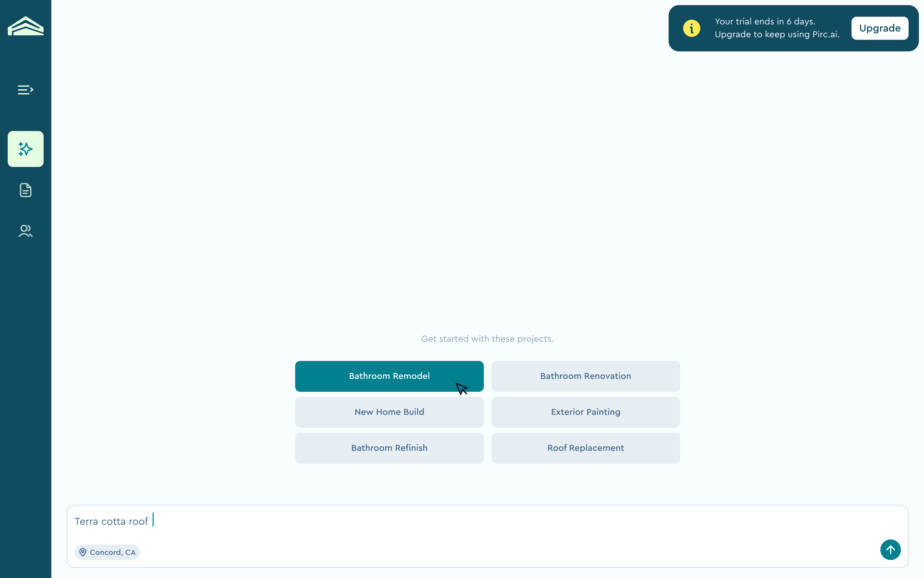924x578 pixels.
Task: Select the Bathroom Renovation project
Action: pyautogui.click(x=585, y=376)
